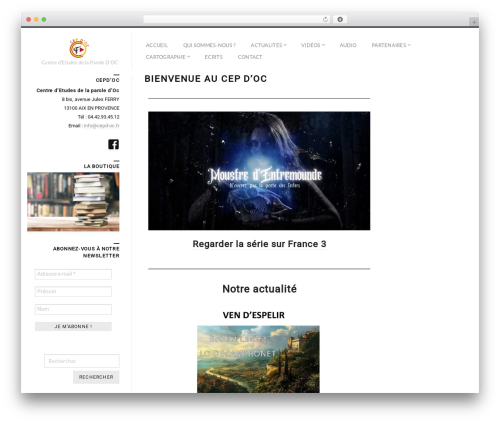Select the 13100 Aix en Provence address line

(x=92, y=108)
